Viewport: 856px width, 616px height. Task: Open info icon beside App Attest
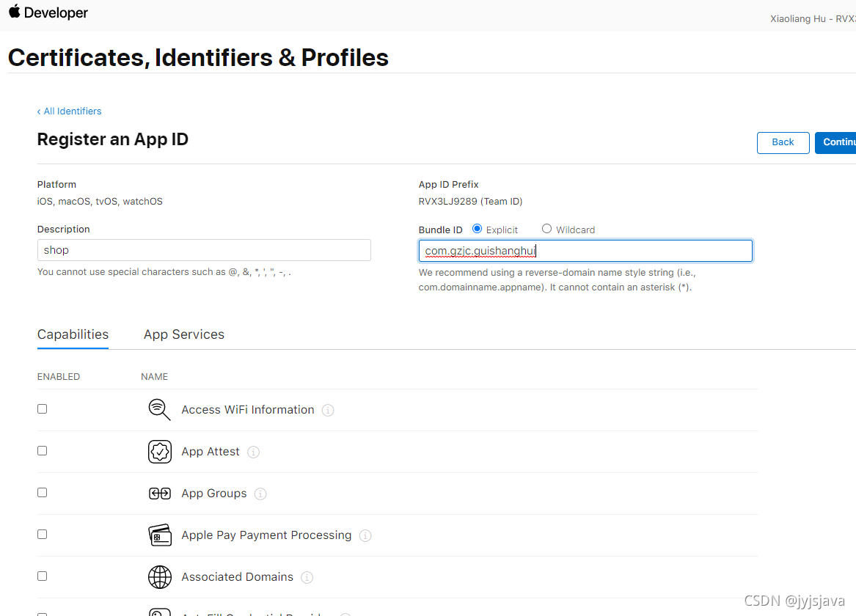[254, 452]
